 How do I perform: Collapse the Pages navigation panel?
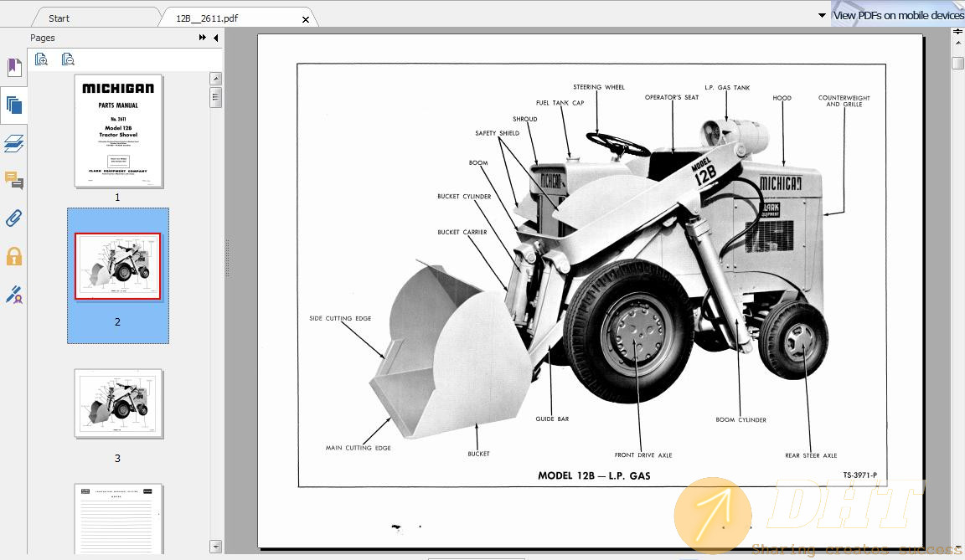coord(215,39)
